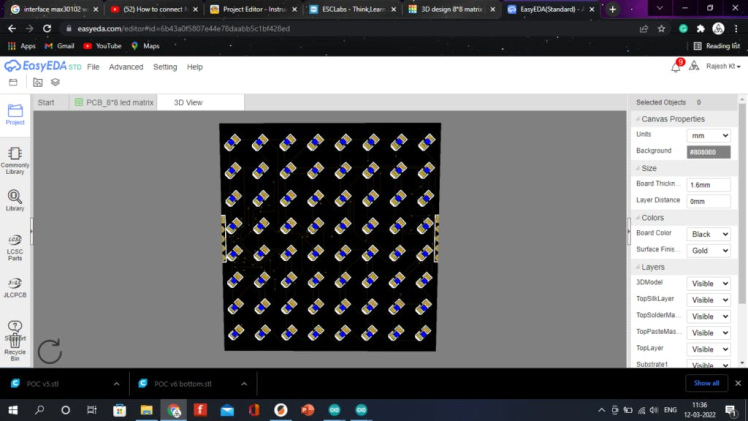Click the document toolbar icon below logo
This screenshot has height=421, width=748.
[x=13, y=82]
